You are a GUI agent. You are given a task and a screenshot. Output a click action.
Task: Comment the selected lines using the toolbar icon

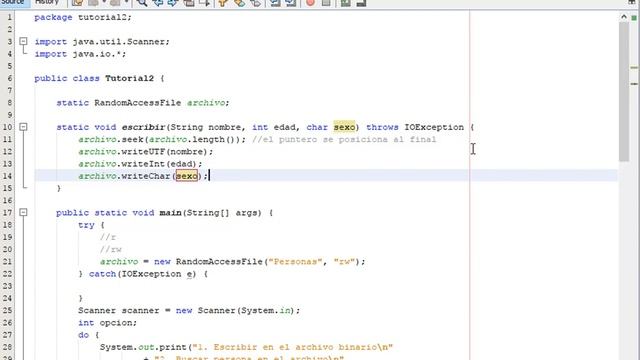[345, 3]
